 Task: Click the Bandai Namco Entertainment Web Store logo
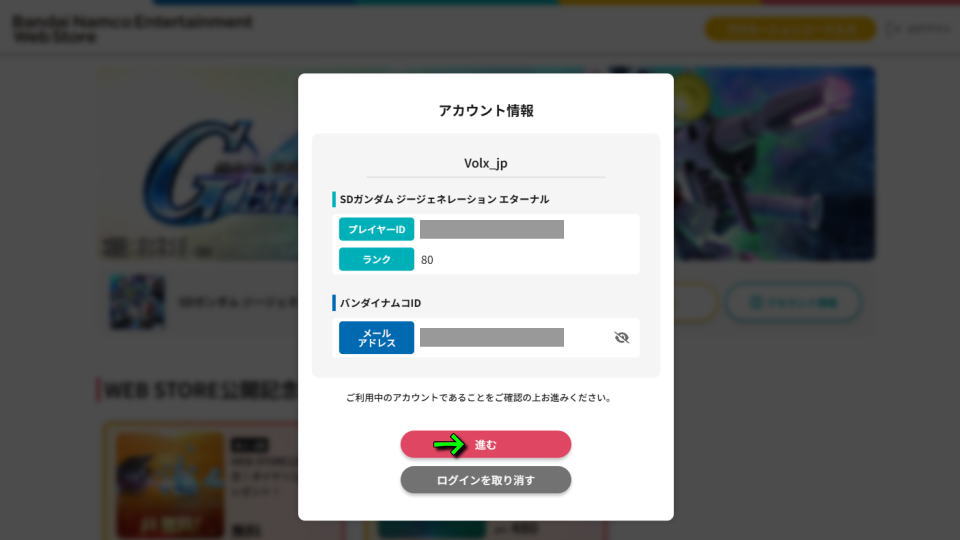point(132,28)
